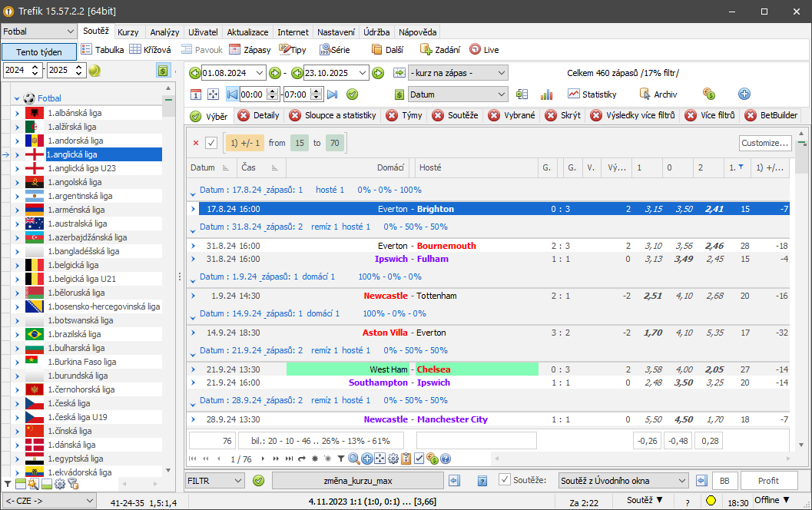The image size is (812, 510).
Task: Open the Křížová cross table
Action: pyautogui.click(x=150, y=50)
